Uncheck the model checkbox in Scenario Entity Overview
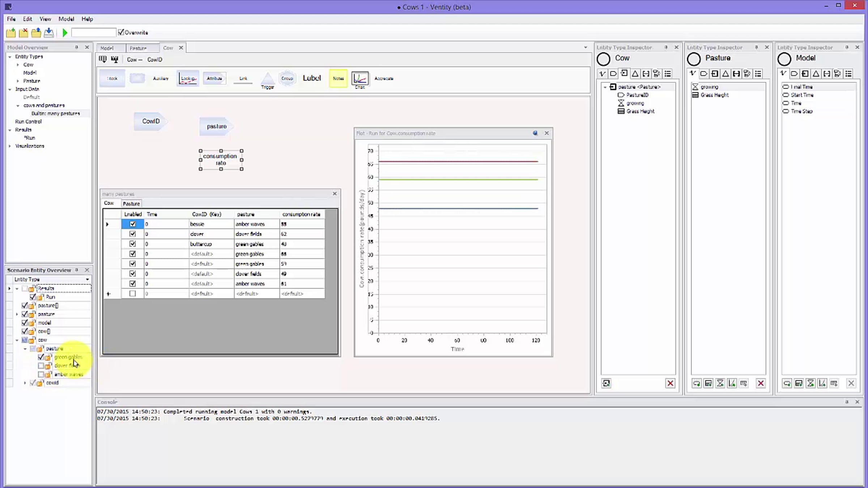Viewport: 868px width, 488px height. tap(25, 322)
